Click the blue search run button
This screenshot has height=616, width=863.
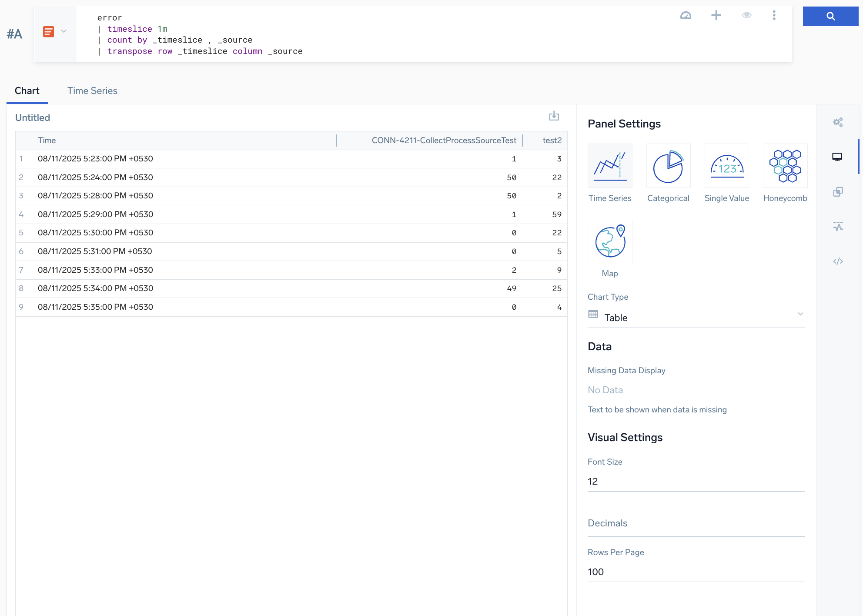tap(830, 17)
